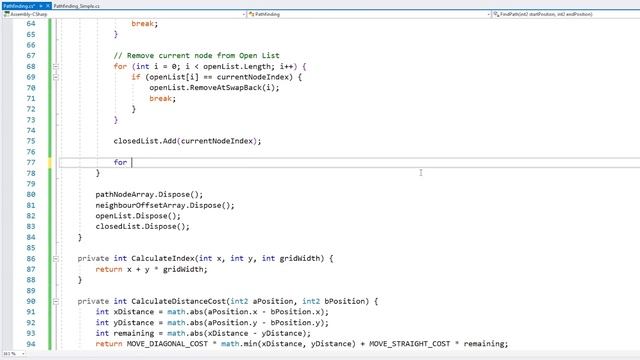
Task: Open the editor zoom percentage dropdown
Action: (14, 353)
